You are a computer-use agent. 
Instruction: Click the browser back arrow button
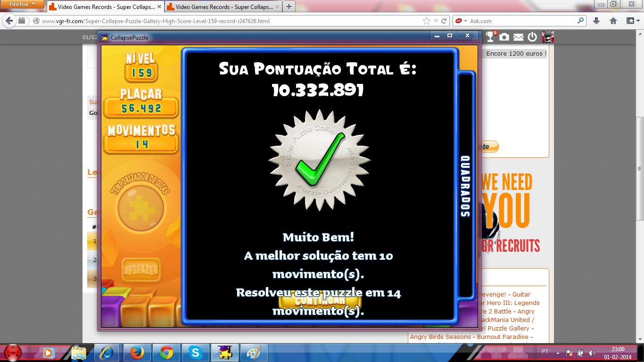(9, 21)
